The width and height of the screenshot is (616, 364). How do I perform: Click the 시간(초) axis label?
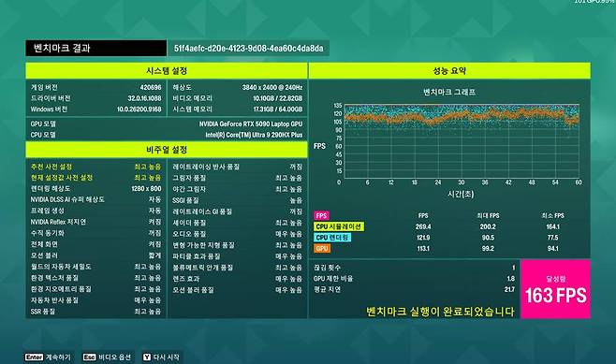[x=461, y=194]
